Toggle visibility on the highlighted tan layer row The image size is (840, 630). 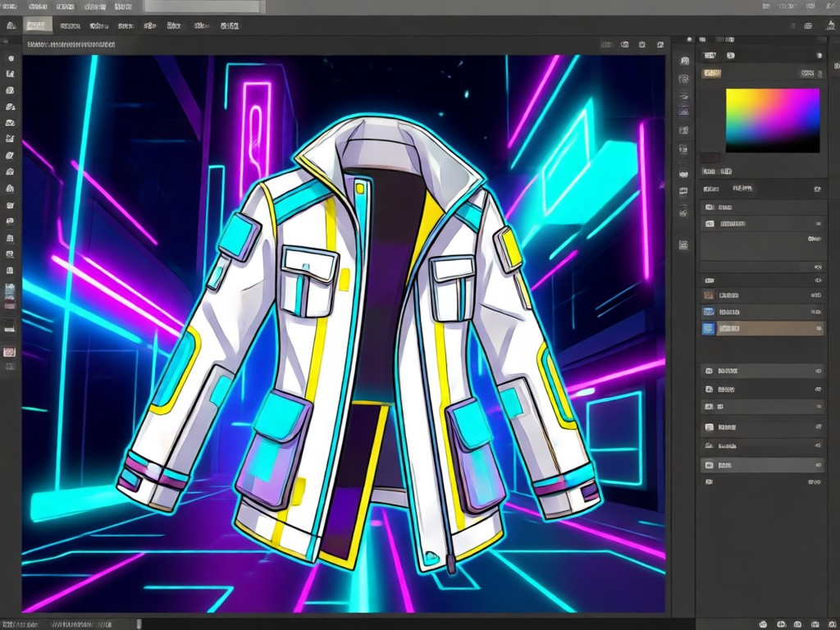click(818, 328)
